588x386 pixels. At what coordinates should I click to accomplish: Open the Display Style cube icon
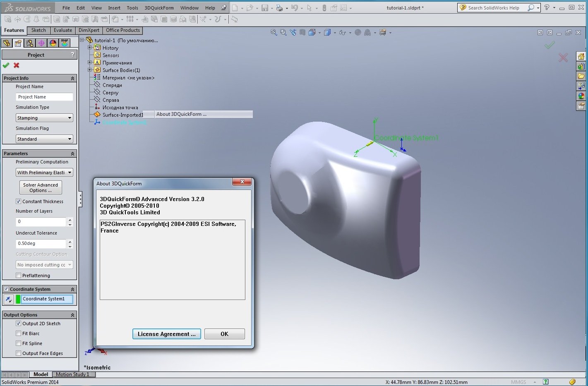(327, 32)
